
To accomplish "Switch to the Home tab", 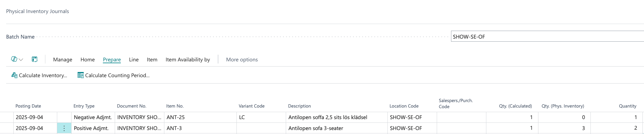I will [x=87, y=60].
